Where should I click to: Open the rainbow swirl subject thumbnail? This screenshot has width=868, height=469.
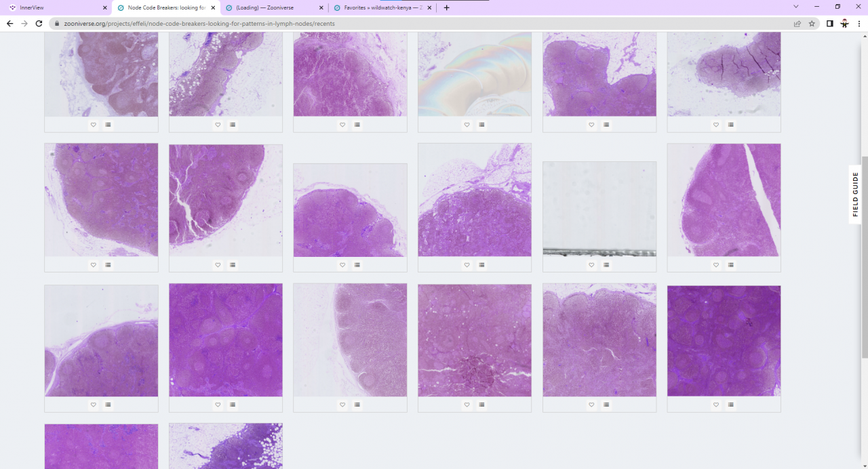click(x=475, y=74)
